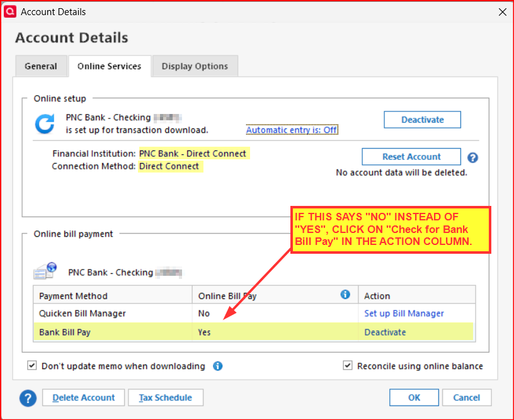Click the help icon beside Reset Account
Screen dimensions: 514x420
(x=472, y=157)
